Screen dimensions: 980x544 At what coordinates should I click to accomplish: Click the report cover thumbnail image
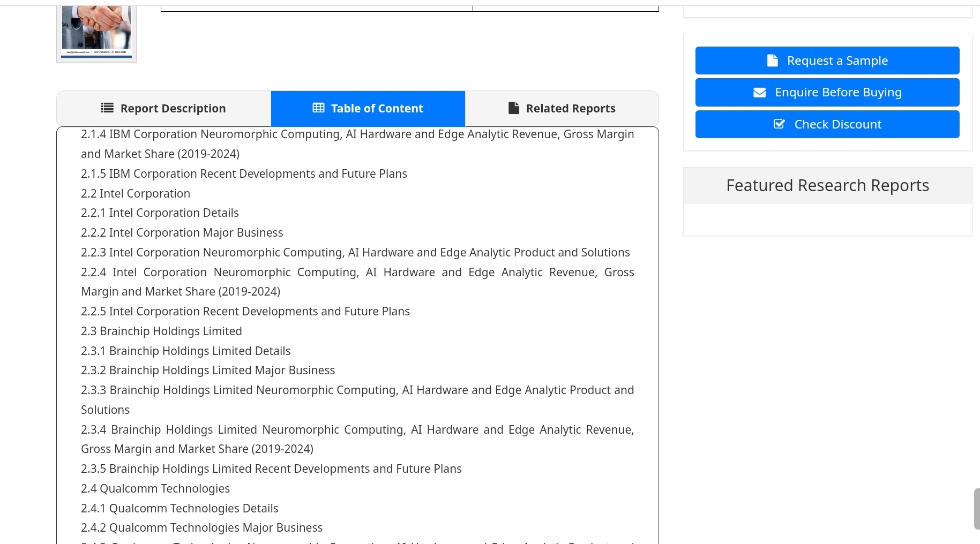[96, 32]
